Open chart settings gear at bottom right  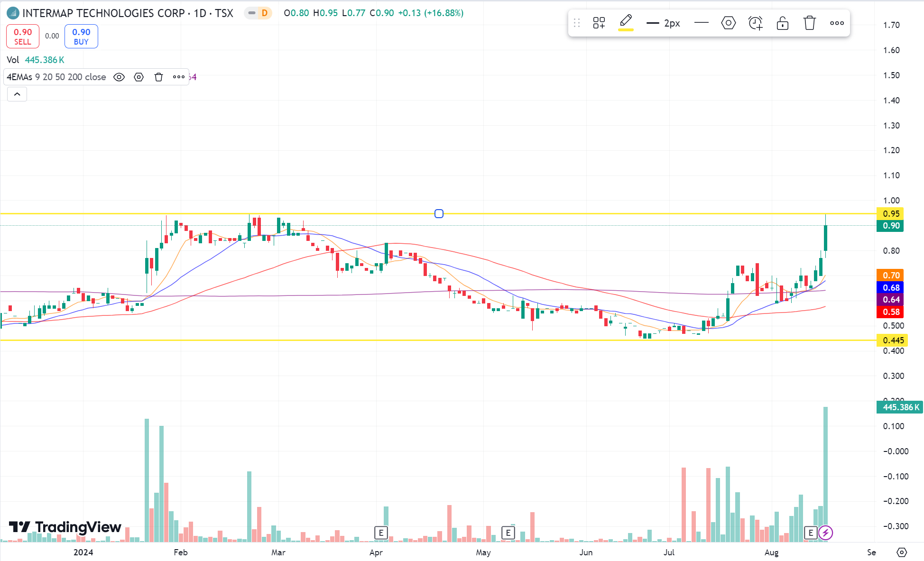(x=902, y=552)
